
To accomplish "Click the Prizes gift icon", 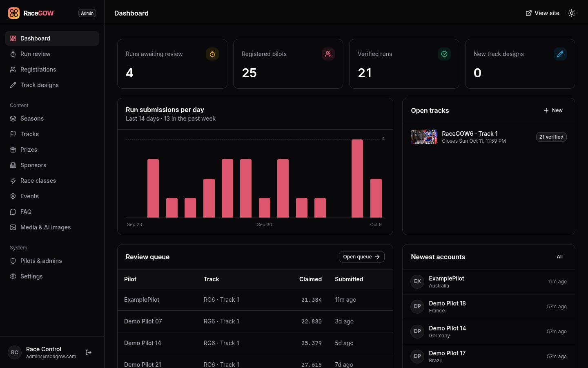I will (13, 150).
